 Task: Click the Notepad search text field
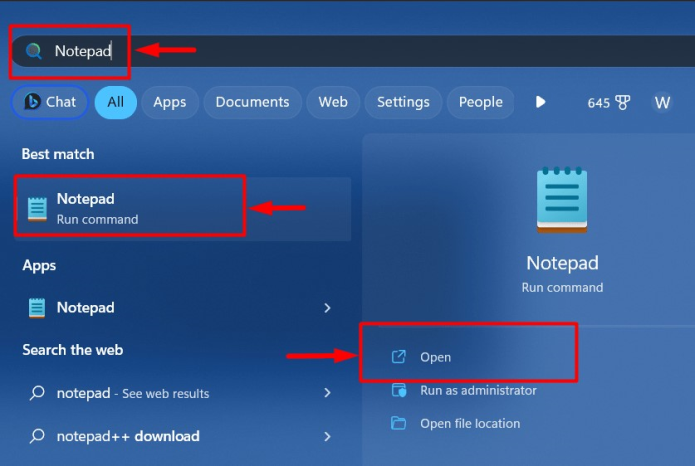[353, 51]
